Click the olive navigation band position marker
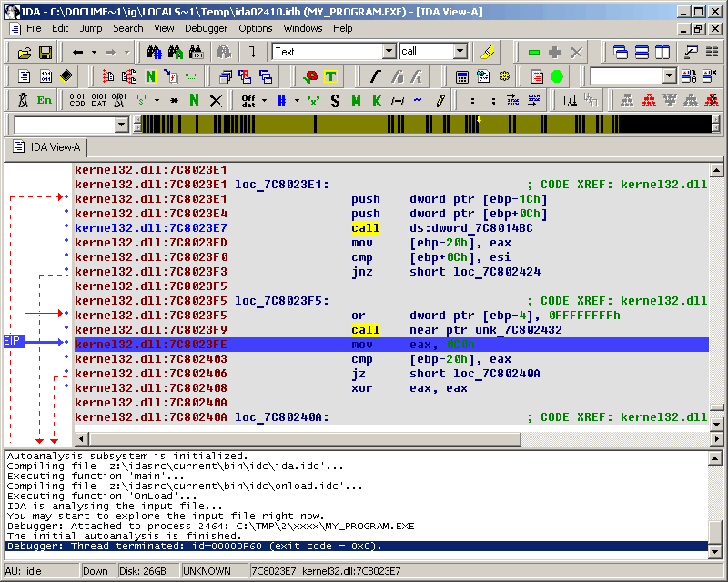Viewport: 728px width, 582px height. [479, 120]
